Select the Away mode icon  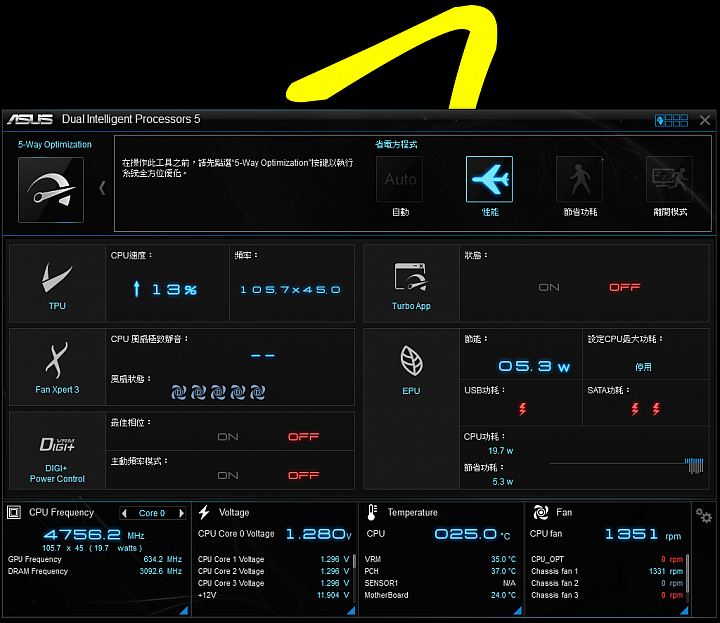point(669,179)
